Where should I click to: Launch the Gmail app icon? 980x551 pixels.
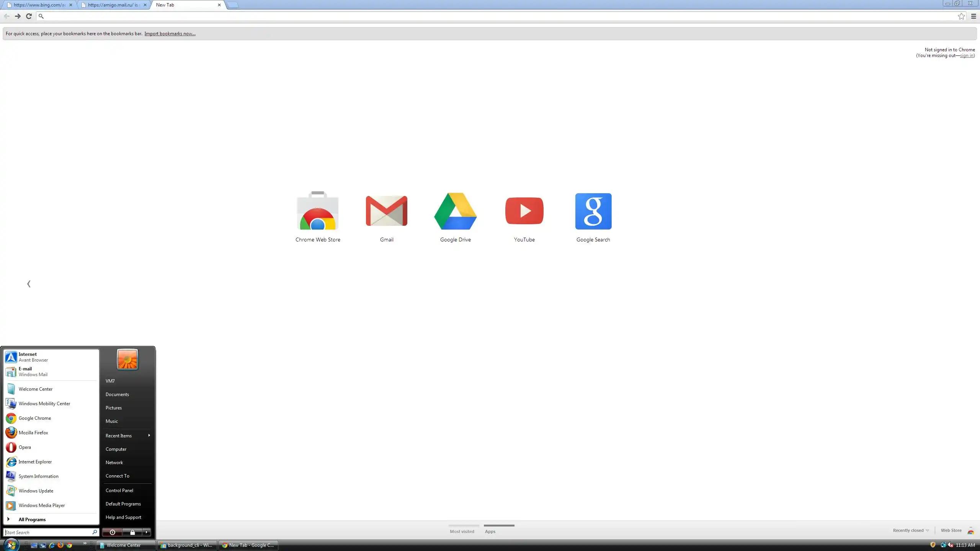pos(387,211)
